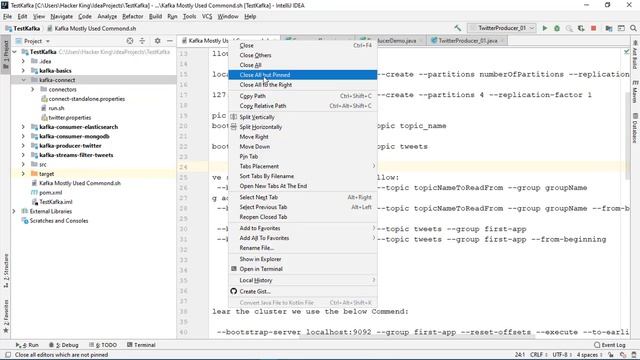Click the UTF-8 encoding indicator
The image size is (640, 360).
pyautogui.click(x=561, y=355)
